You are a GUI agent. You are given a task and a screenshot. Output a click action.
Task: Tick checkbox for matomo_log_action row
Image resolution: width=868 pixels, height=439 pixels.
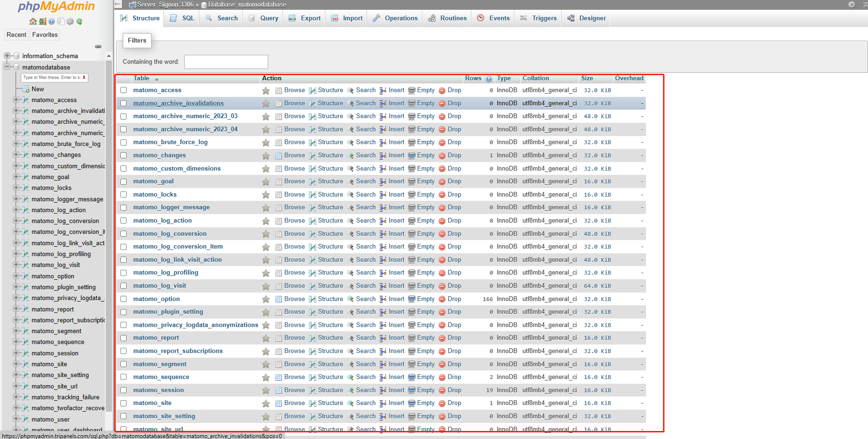[124, 221]
